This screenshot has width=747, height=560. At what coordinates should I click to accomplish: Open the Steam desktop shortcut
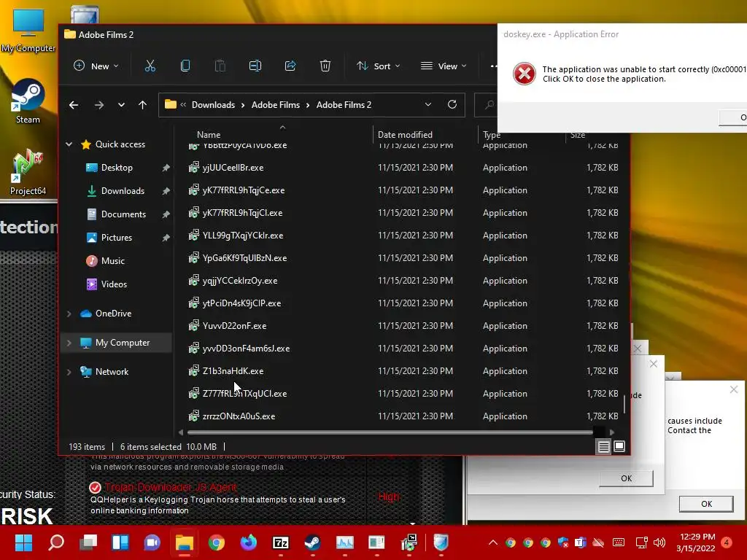(28, 101)
